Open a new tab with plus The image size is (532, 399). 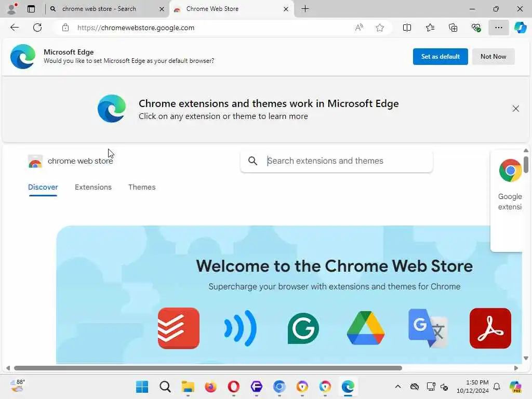[305, 9]
